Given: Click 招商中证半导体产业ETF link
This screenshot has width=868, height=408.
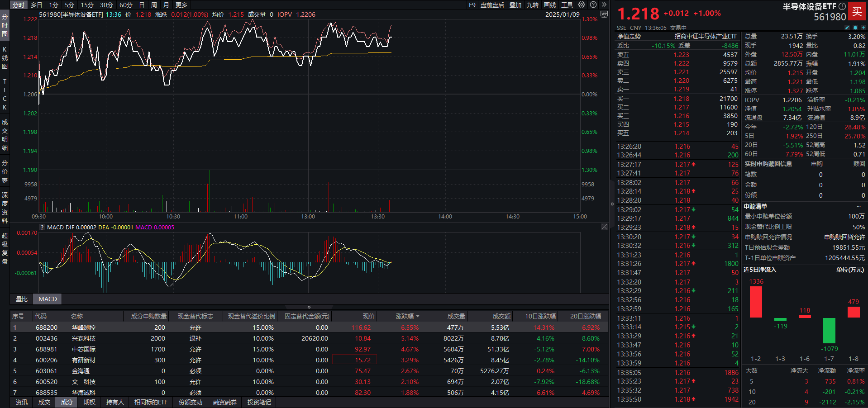Looking at the screenshot, I should 706,36.
